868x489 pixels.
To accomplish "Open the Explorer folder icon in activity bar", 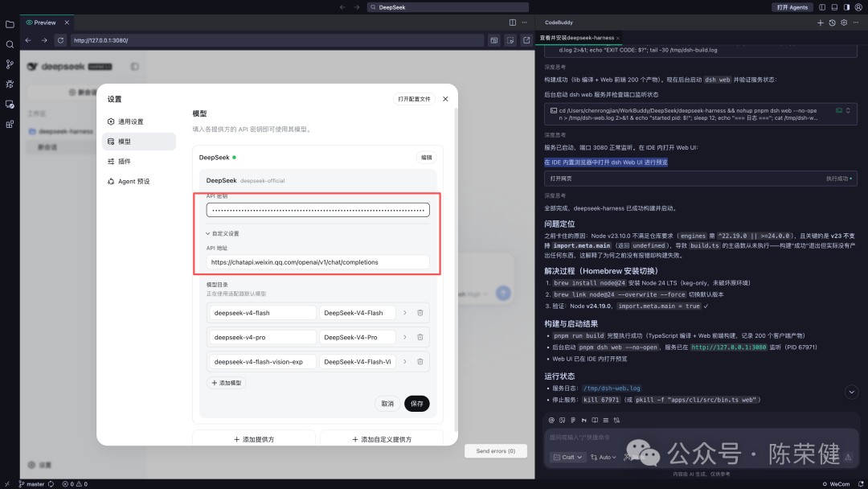I will 10,24.
